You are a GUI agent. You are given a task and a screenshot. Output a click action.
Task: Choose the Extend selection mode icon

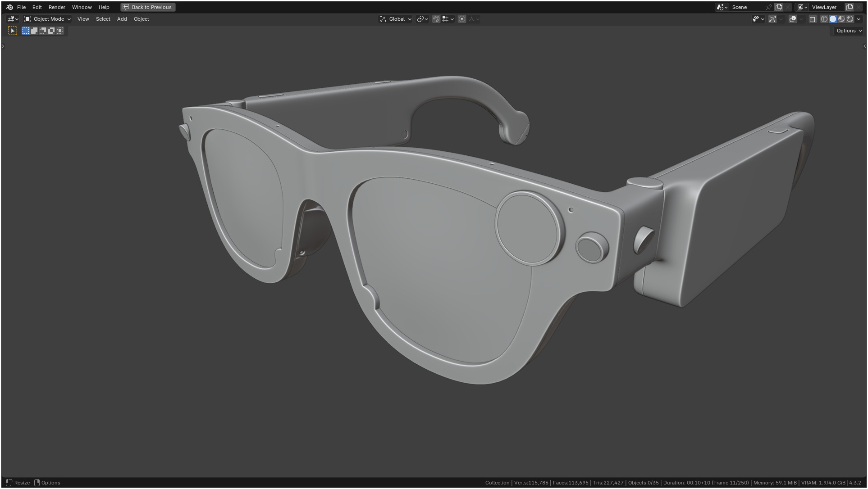(x=34, y=31)
